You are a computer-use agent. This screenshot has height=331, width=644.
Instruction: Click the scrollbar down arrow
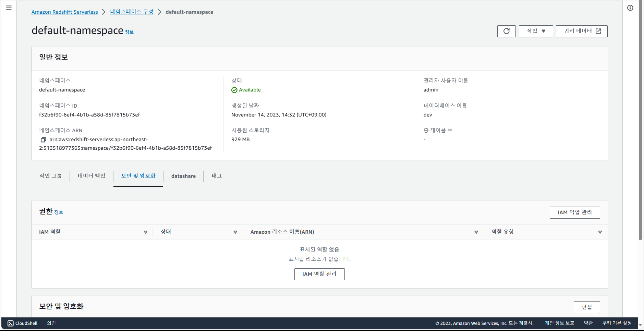click(640, 324)
